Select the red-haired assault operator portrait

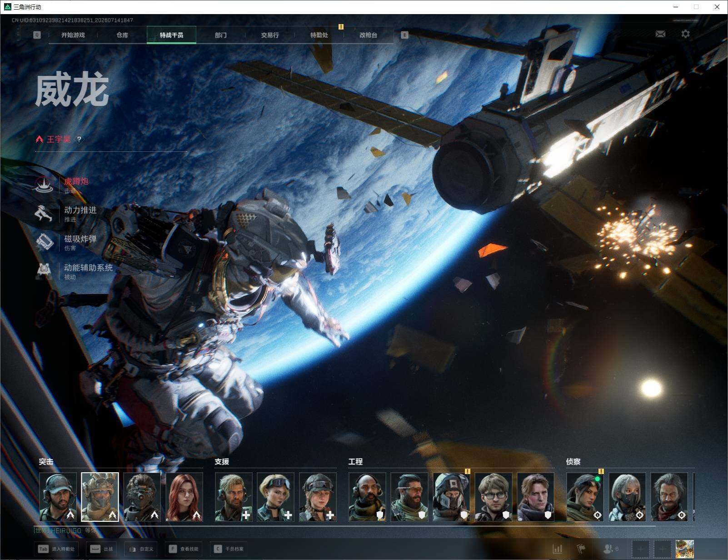(184, 497)
